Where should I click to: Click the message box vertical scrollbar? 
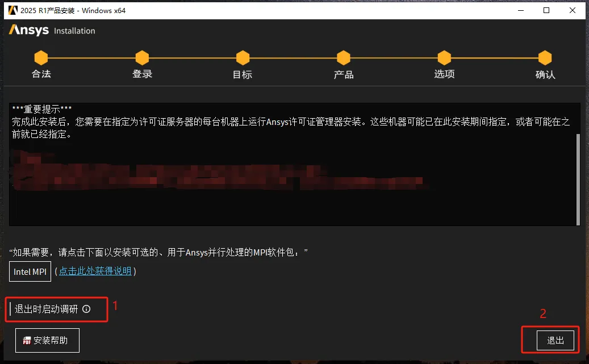click(x=578, y=179)
